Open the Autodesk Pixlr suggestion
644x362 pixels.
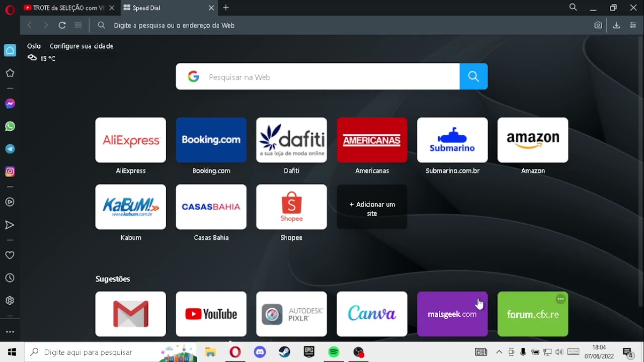(291, 314)
